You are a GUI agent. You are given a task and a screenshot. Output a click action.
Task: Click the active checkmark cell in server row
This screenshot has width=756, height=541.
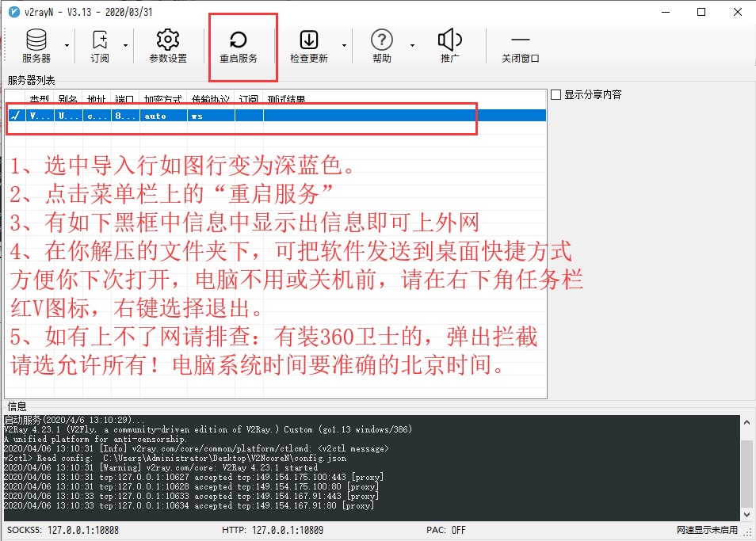coord(16,116)
